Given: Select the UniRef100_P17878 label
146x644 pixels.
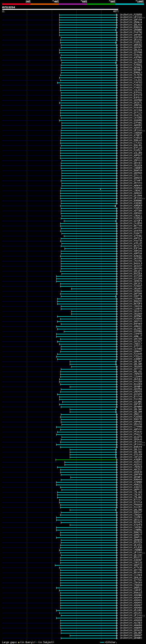Looking at the screenshot, I should pos(131,75).
